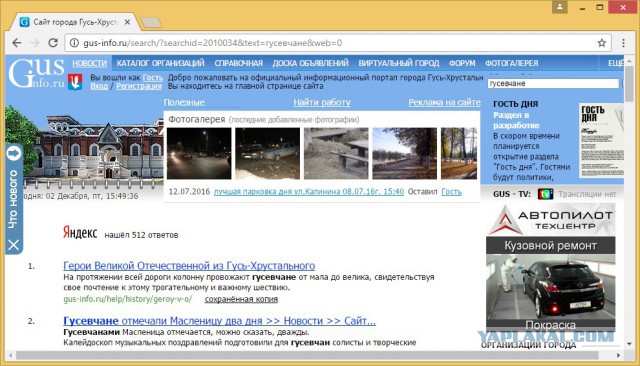The image size is (640, 366).
Task: Reload the page with refresh icon
Action: [x=53, y=43]
